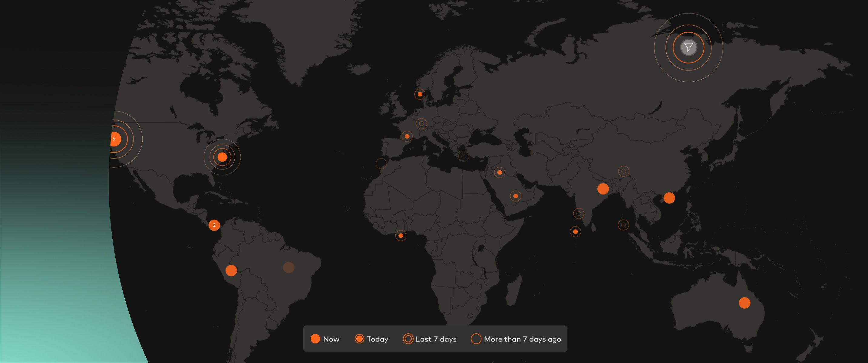
Task: Open the cluster marker labeled 2
Action: 214,225
